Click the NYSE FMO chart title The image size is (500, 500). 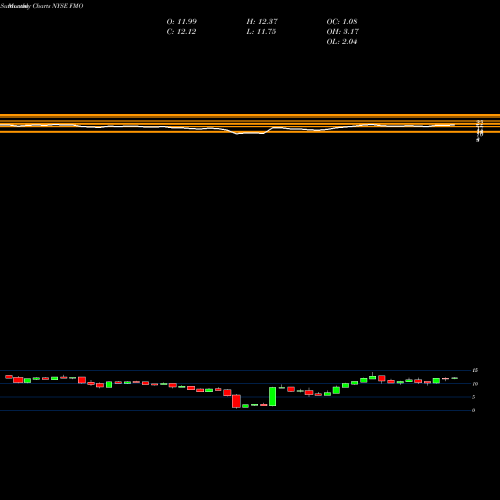(x=42, y=6)
